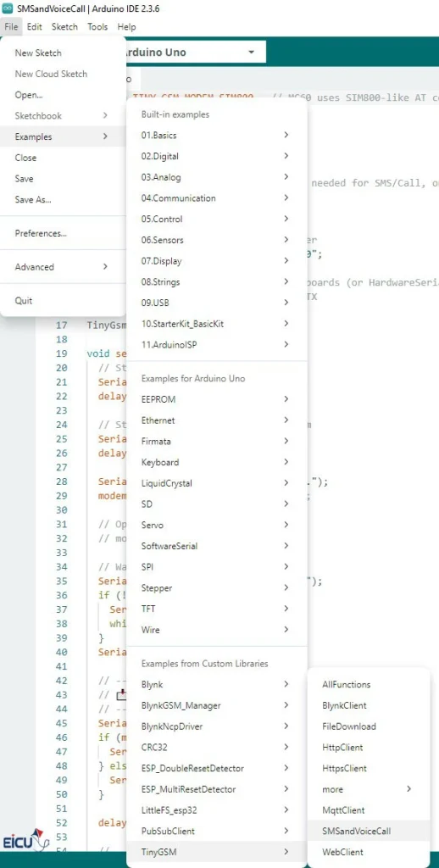This screenshot has height=868, width=439.
Task: Expand Wire library examples
Action: 216,630
